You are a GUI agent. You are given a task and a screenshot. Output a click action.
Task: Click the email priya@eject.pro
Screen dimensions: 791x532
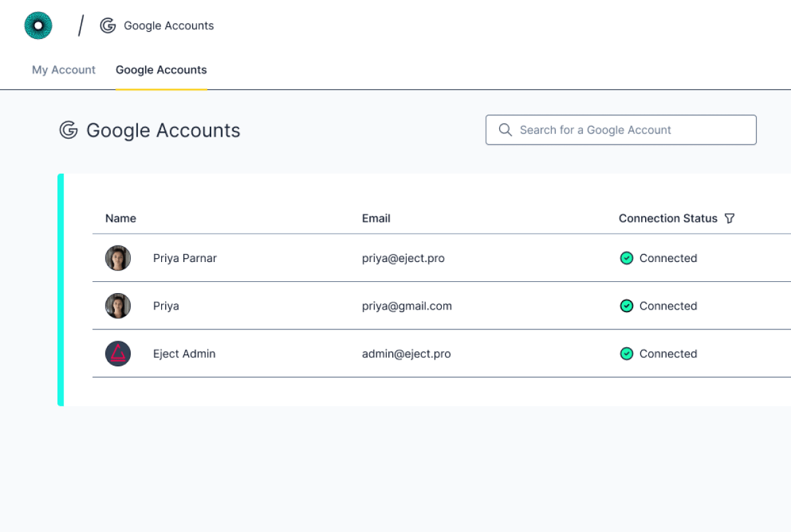coord(403,258)
